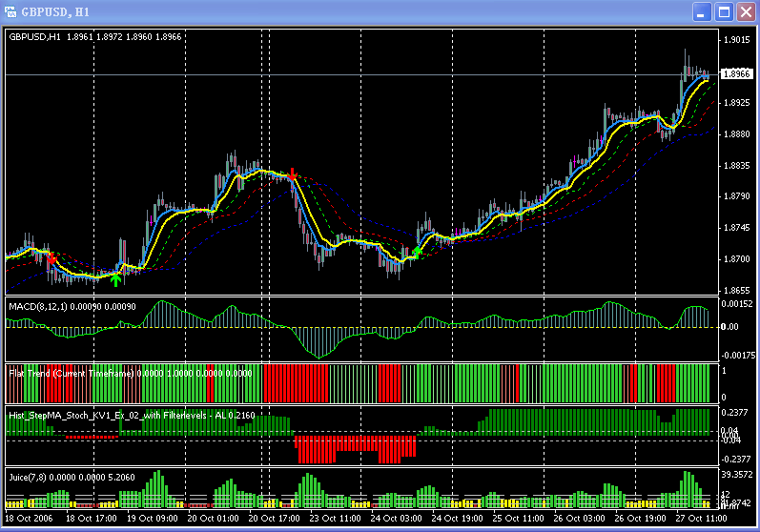Click the 1.8700 price axis label
Viewport: 760px width, 532px height.
(736, 259)
